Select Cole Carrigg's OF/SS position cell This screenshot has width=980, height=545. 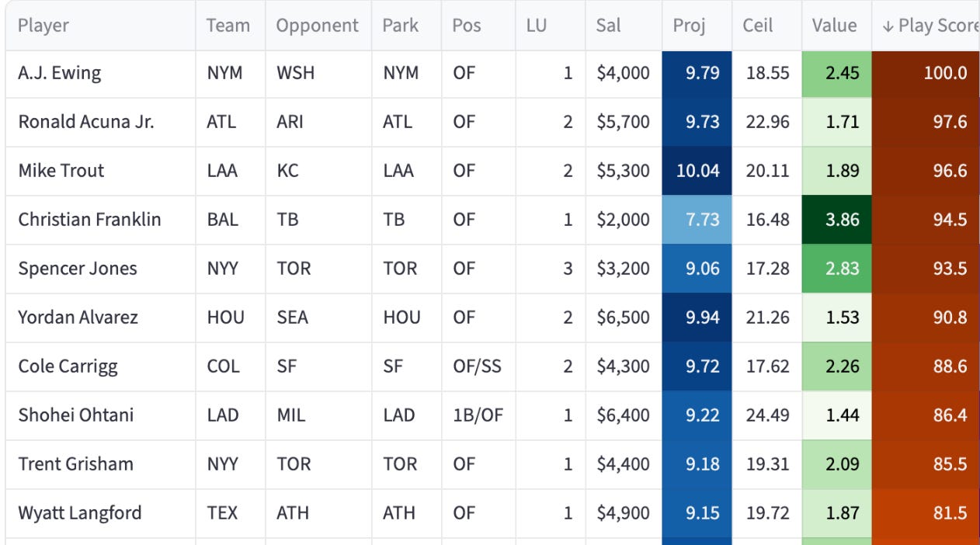(x=478, y=366)
